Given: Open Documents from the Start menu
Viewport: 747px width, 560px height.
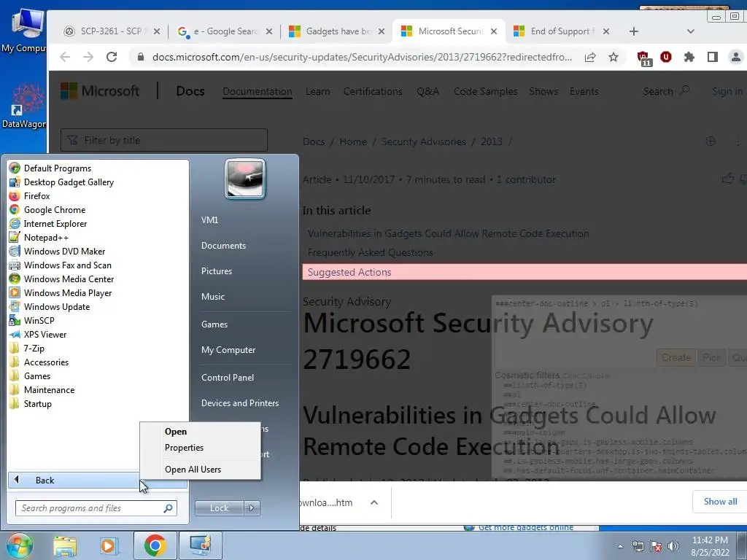Looking at the screenshot, I should 223,245.
